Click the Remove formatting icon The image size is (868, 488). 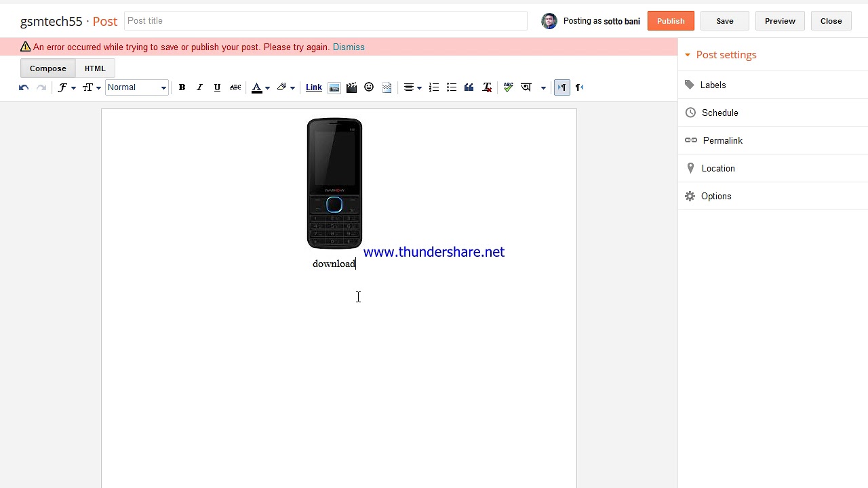pyautogui.click(x=487, y=87)
